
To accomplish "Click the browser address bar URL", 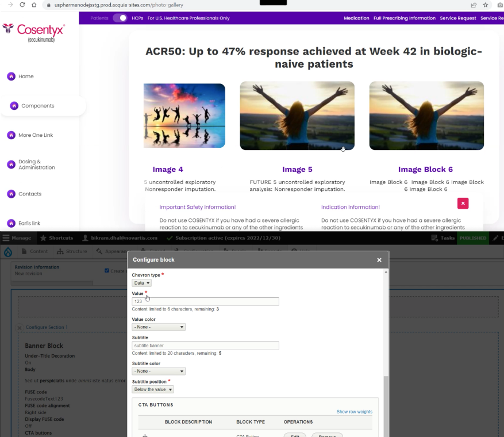I will pyautogui.click(x=118, y=5).
